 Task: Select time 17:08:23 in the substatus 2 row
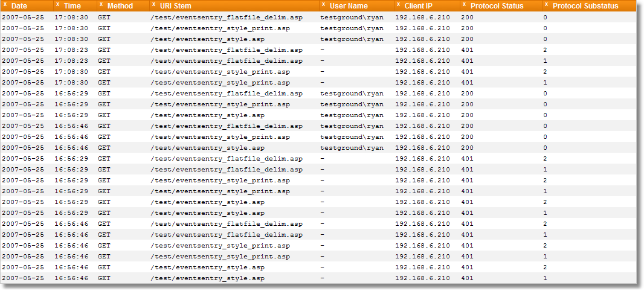click(x=71, y=50)
